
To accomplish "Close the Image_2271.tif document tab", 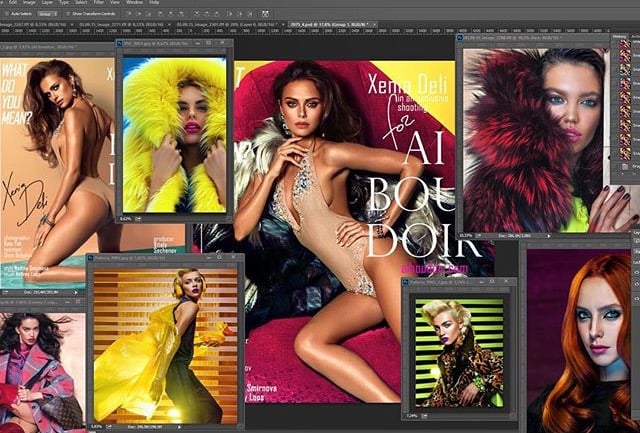I will (x=169, y=25).
